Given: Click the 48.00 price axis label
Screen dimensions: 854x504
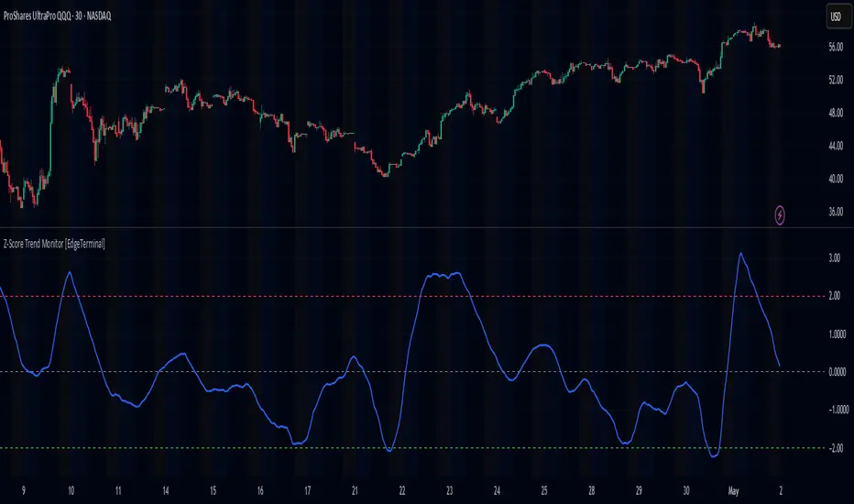Looking at the screenshot, I should (836, 114).
